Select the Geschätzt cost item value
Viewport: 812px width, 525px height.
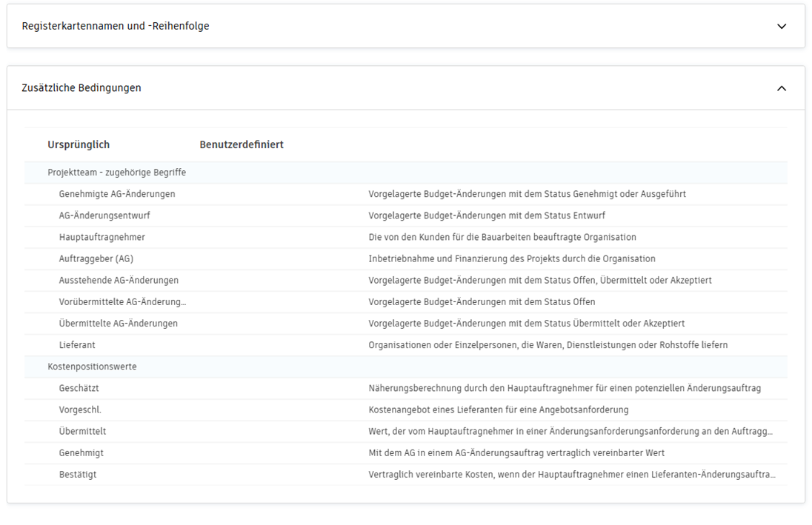pyautogui.click(x=79, y=387)
